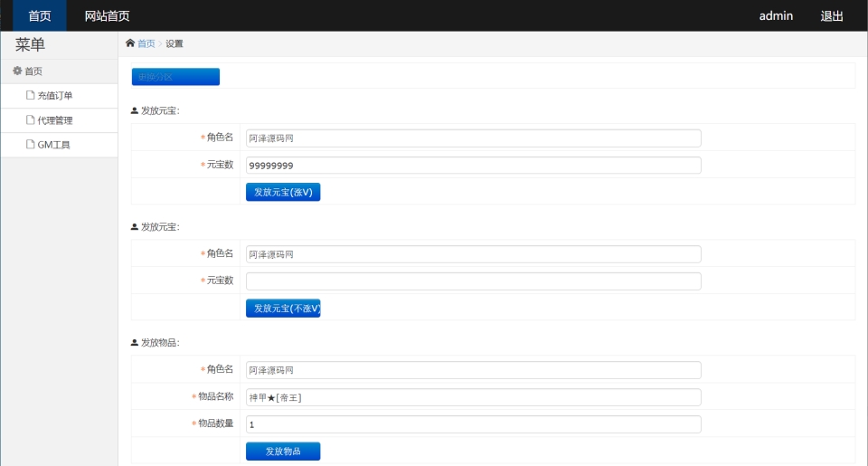The image size is (868, 466).
Task: Focus the 物品名称 field with 神甲★[帝王]
Action: click(x=473, y=397)
